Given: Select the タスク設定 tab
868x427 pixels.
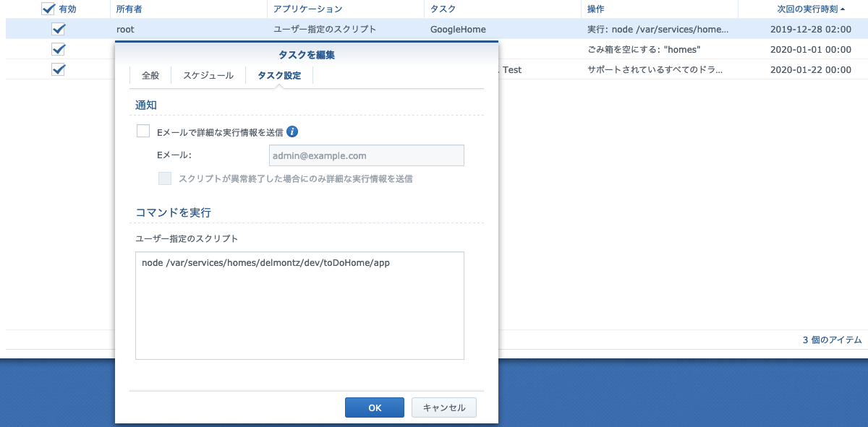Looking at the screenshot, I should [279, 75].
